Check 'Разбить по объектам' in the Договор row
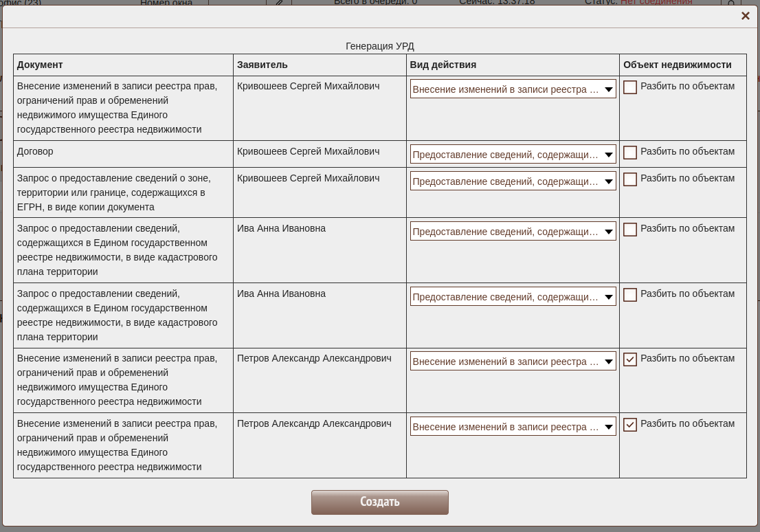The width and height of the screenshot is (760, 532). pyautogui.click(x=630, y=153)
